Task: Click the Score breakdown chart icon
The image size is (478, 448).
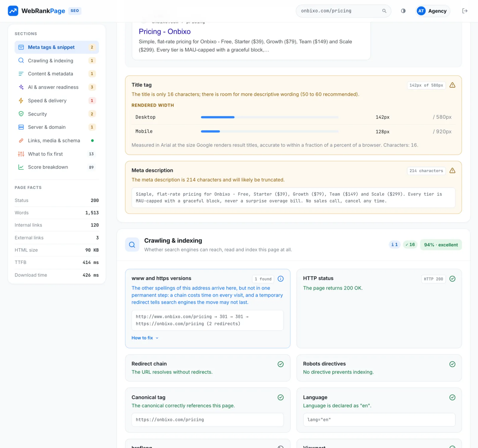Action: (21, 167)
